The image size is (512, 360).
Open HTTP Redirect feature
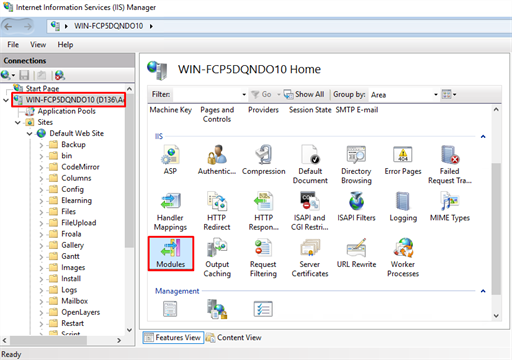pyautogui.click(x=217, y=211)
